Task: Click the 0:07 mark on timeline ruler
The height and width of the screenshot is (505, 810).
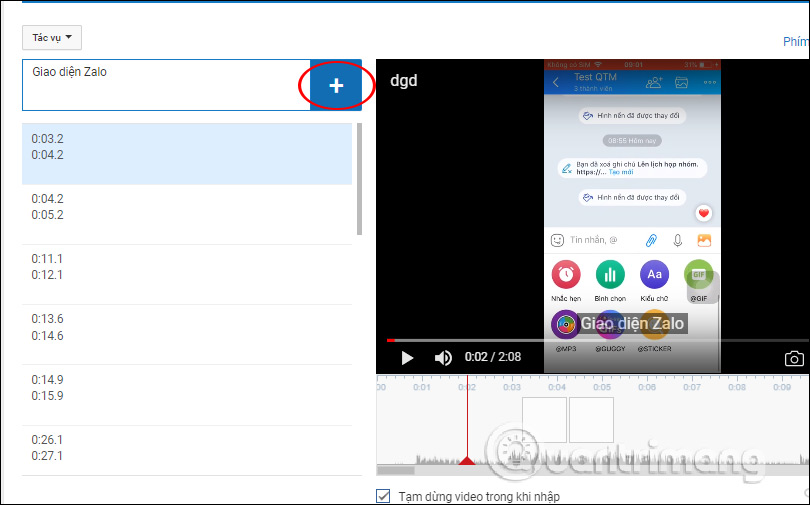Action: click(x=692, y=387)
